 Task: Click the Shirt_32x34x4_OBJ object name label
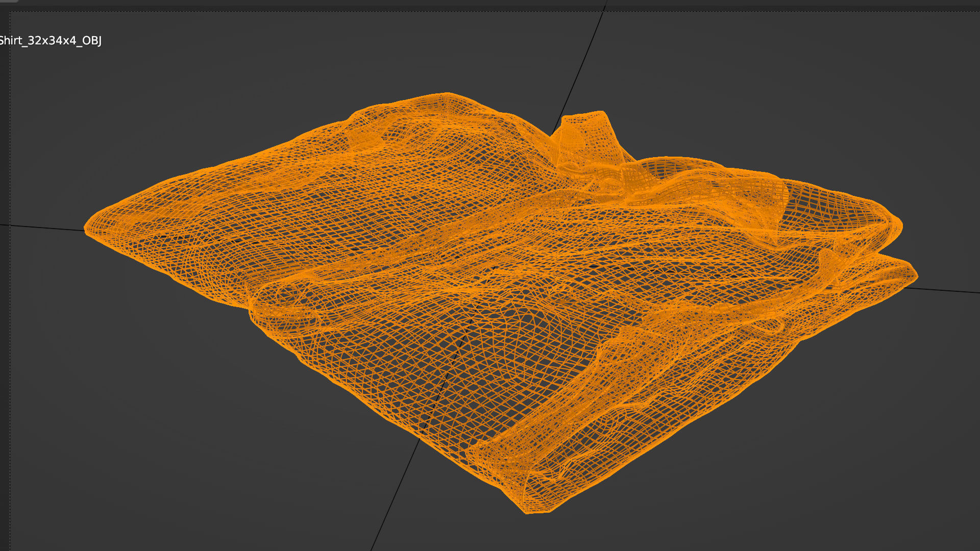coord(50,41)
